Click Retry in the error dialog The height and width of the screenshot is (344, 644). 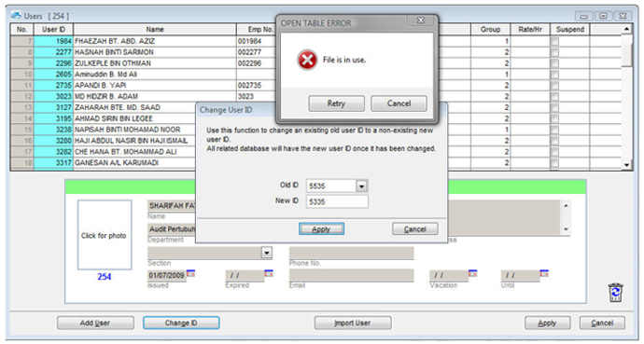[x=336, y=103]
